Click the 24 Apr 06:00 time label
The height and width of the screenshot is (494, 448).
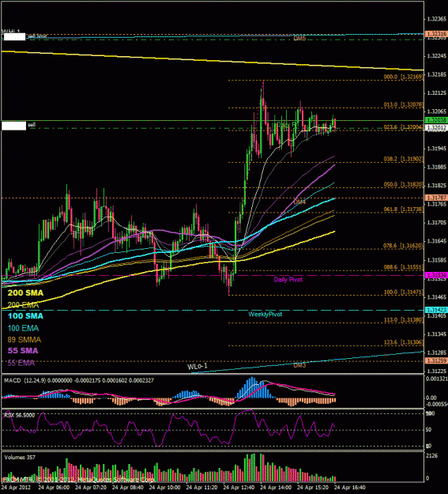54,488
